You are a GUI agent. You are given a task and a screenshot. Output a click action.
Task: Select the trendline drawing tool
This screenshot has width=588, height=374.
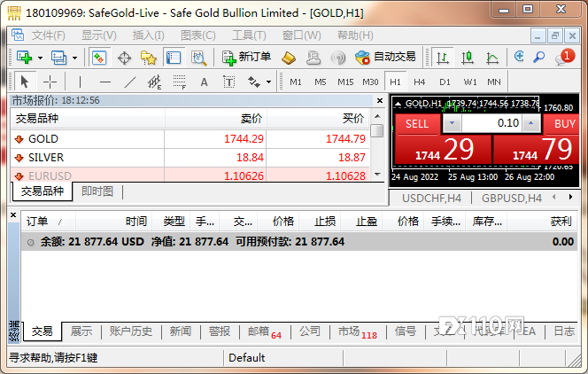(x=130, y=82)
